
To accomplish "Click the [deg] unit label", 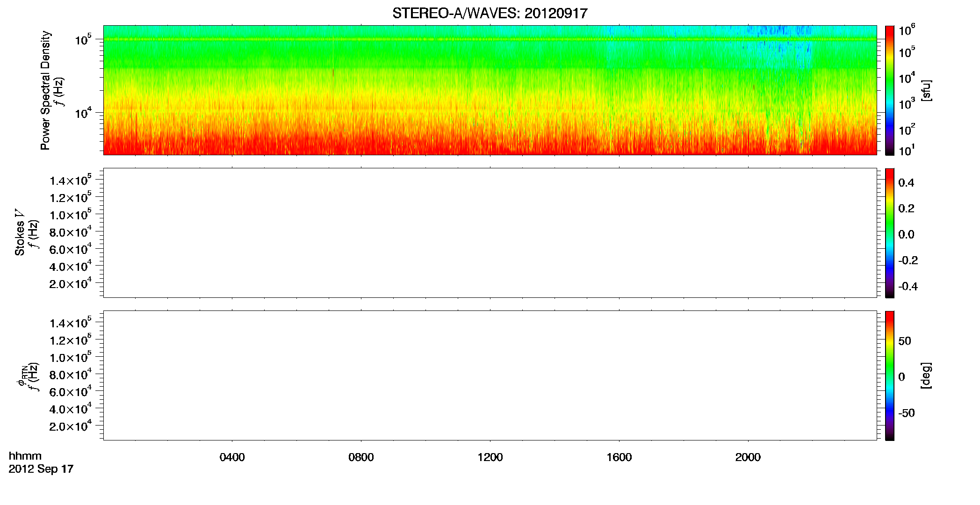I will point(926,375).
